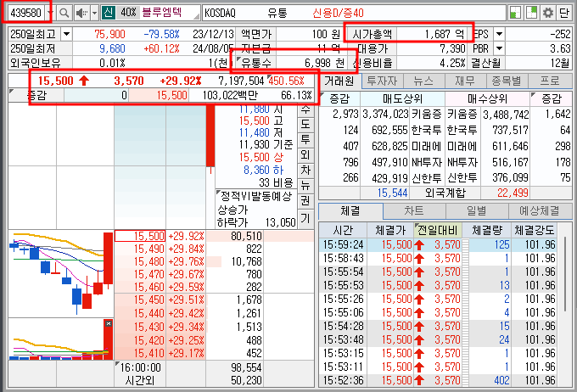
Task: Click the 정적VI발동예상 label
Action: coord(256,196)
